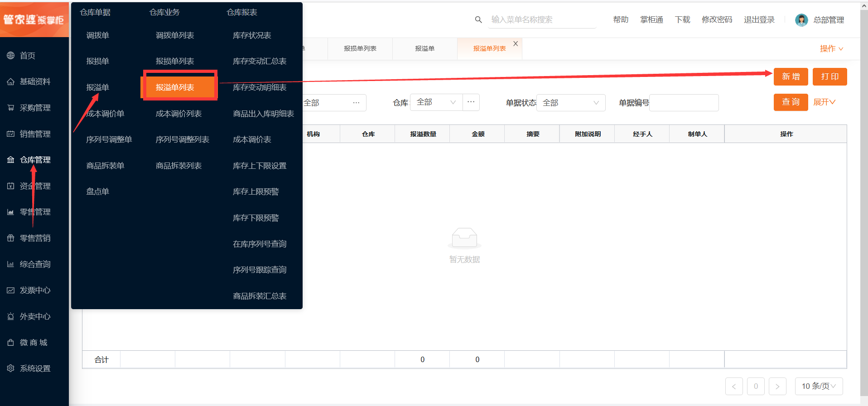Image resolution: width=868 pixels, height=406 pixels.
Task: Click the 系统设置 gear icon
Action: 10,368
